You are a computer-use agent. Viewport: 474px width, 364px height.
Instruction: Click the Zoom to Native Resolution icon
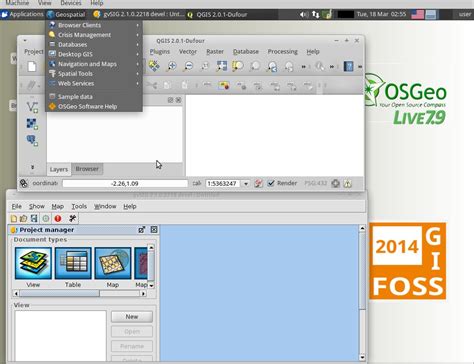click(205, 66)
